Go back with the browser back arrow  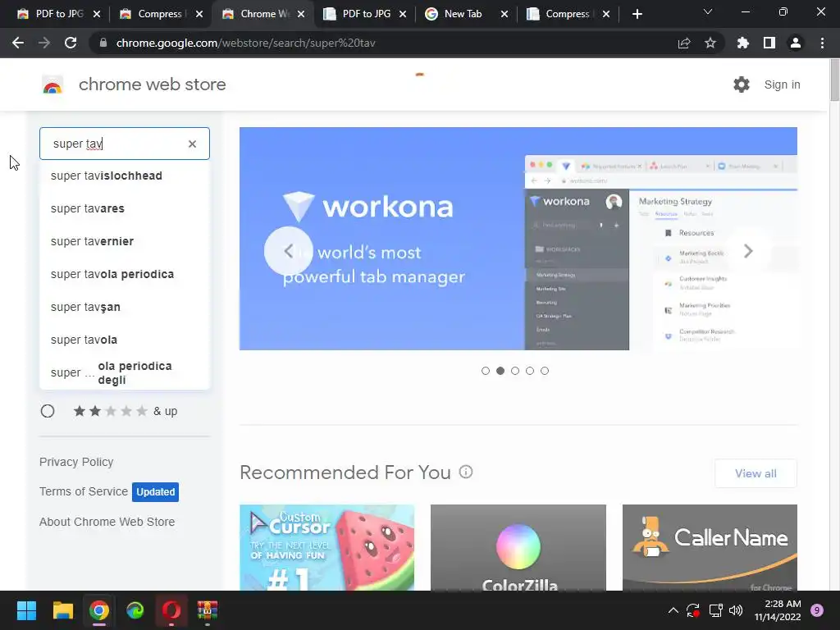click(18, 43)
